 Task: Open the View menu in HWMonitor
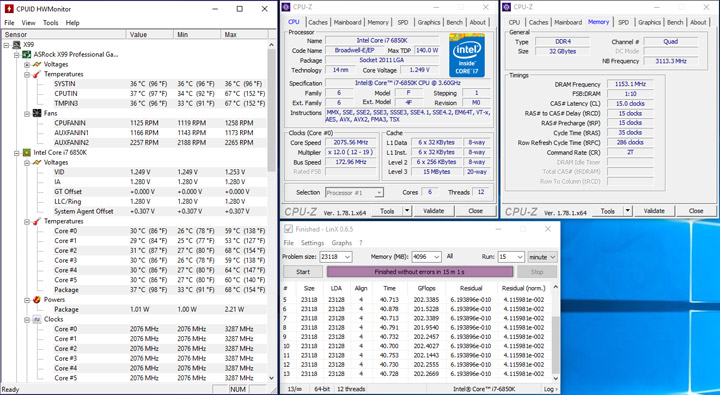[28, 23]
